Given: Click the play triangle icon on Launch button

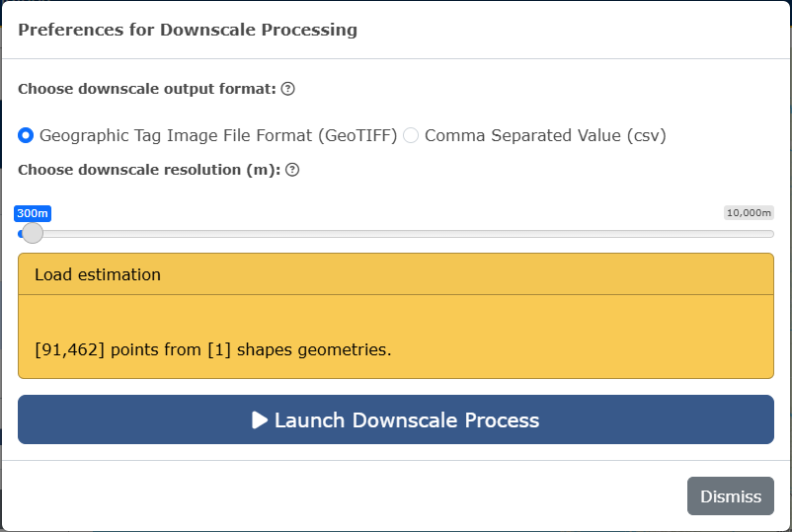Looking at the screenshot, I should tap(260, 419).
